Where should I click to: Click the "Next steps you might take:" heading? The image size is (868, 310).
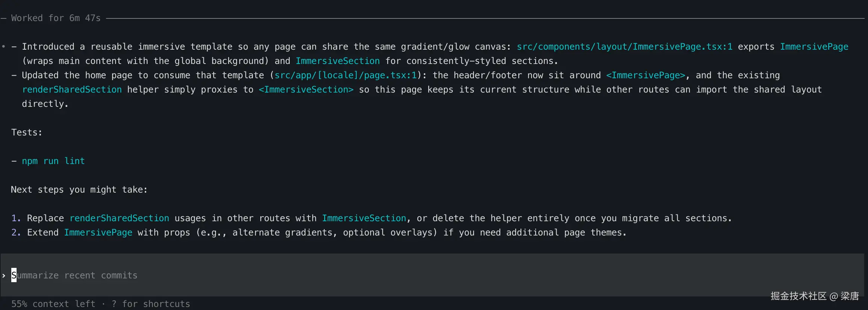pyautogui.click(x=79, y=190)
